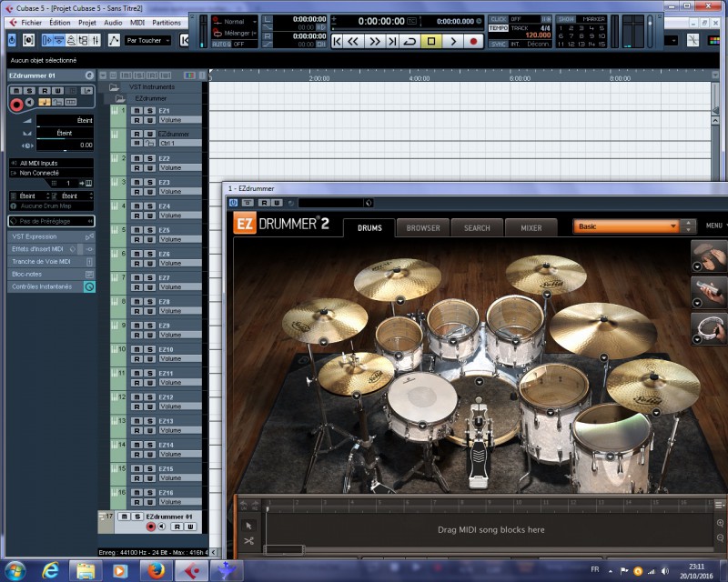Toggle the cycle loop button
Screen dimensions: 728x582
(409, 41)
